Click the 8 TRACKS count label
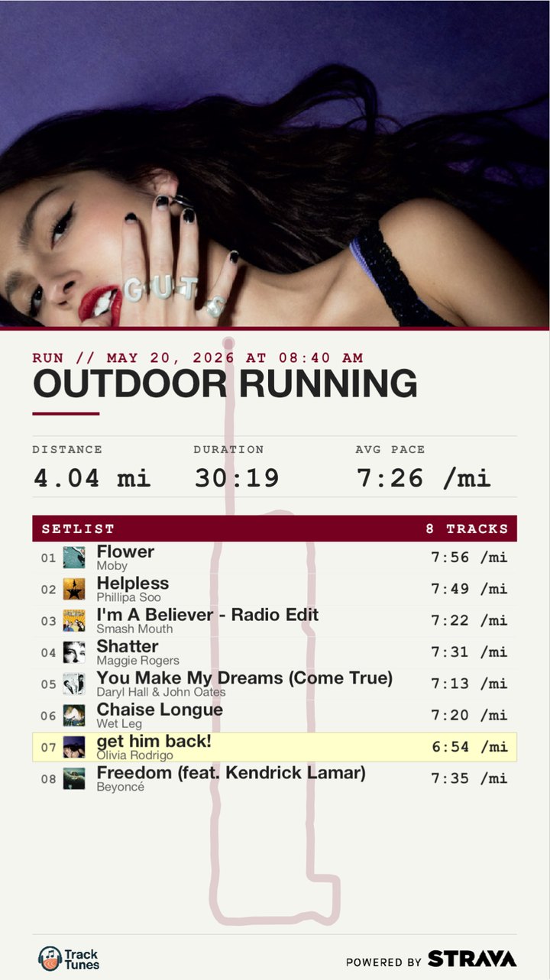The height and width of the screenshot is (980, 550). [x=467, y=529]
